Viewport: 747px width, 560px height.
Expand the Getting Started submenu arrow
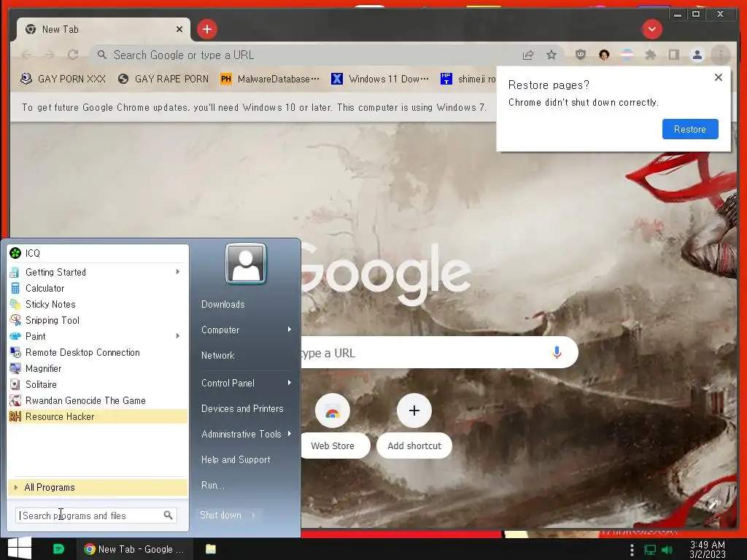(x=178, y=272)
